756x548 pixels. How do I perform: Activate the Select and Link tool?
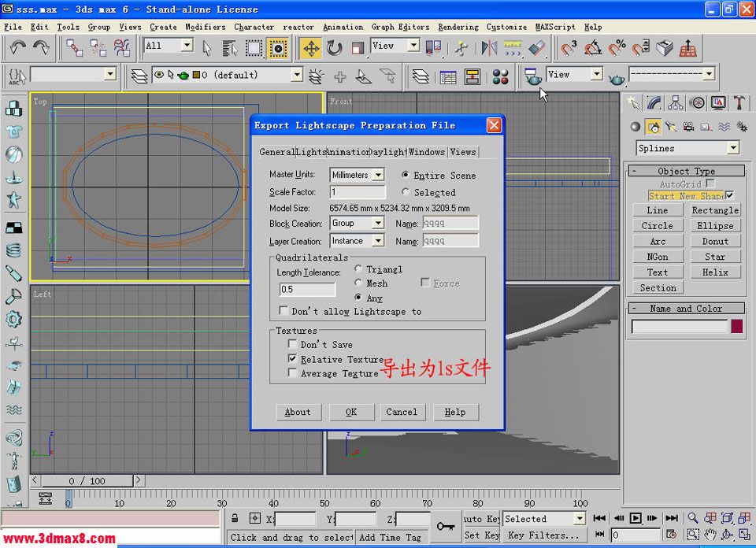(75, 48)
